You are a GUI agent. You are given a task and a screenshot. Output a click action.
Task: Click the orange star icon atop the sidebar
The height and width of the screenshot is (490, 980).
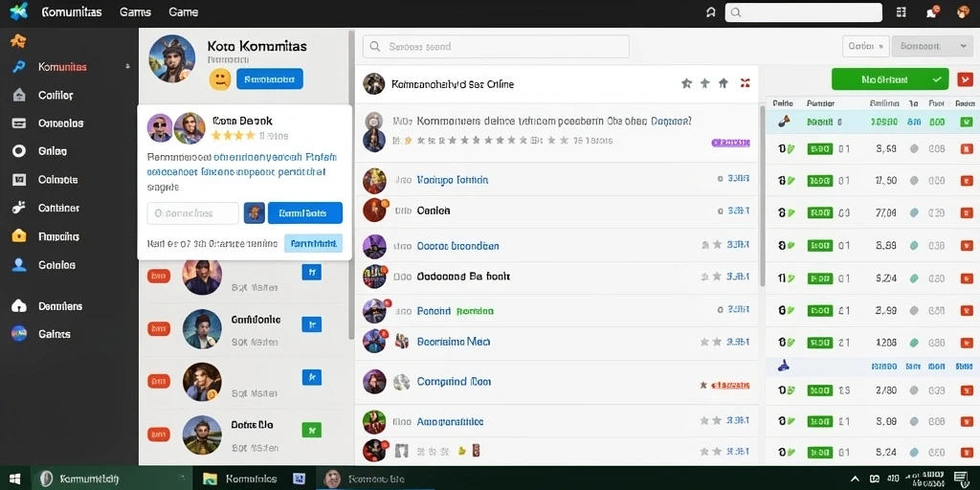pyautogui.click(x=19, y=41)
